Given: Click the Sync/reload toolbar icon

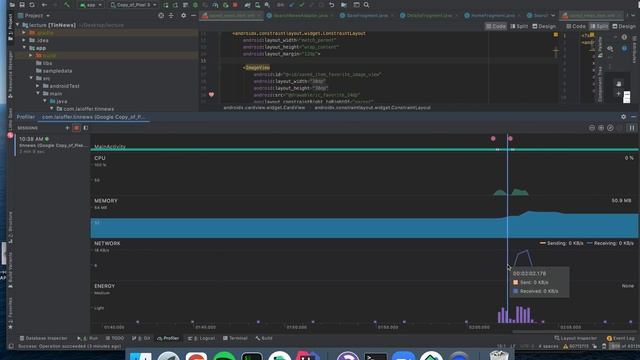Looking at the screenshot, I should click(32, 5).
